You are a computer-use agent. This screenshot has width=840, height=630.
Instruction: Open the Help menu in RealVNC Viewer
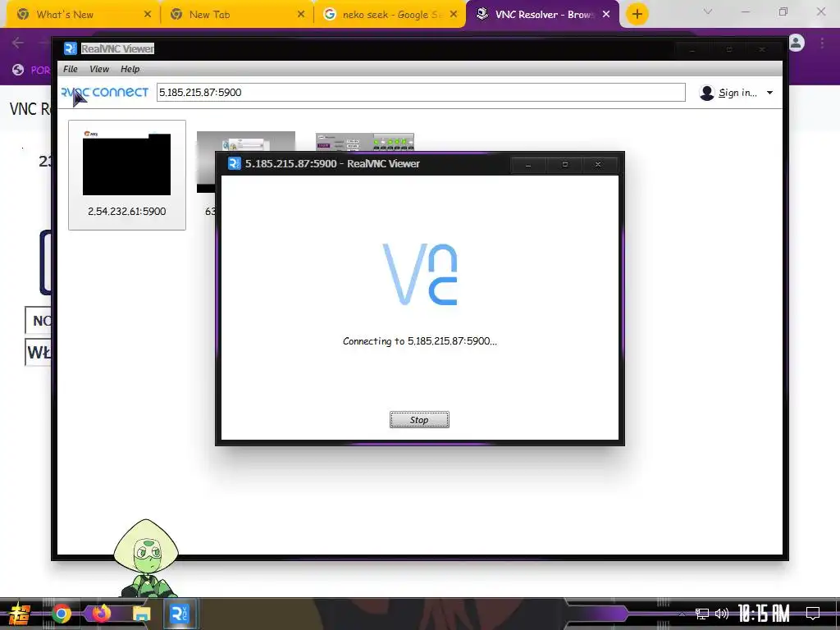tap(130, 69)
